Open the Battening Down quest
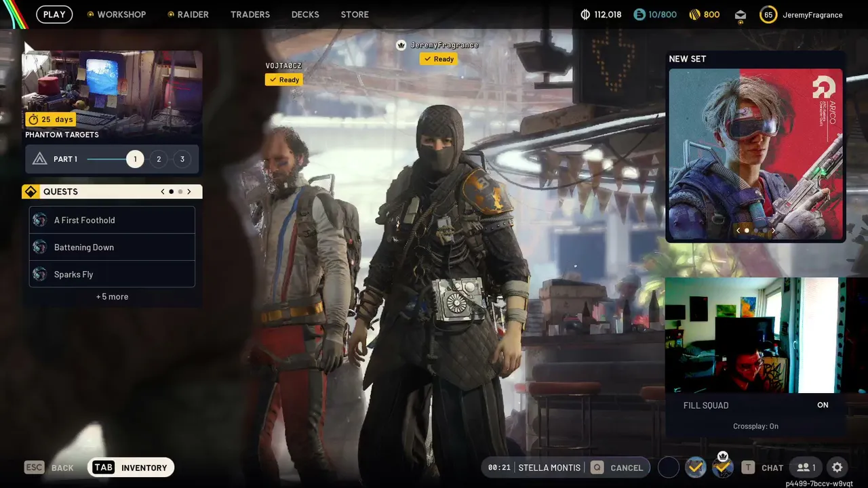 (x=112, y=247)
